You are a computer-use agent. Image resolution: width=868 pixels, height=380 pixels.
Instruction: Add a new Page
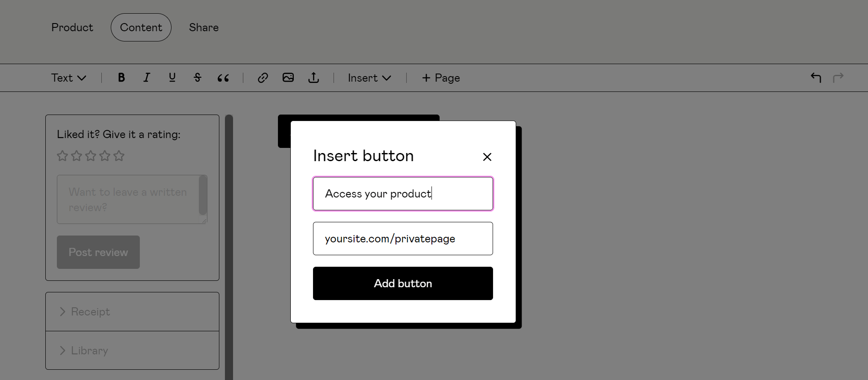click(x=441, y=78)
